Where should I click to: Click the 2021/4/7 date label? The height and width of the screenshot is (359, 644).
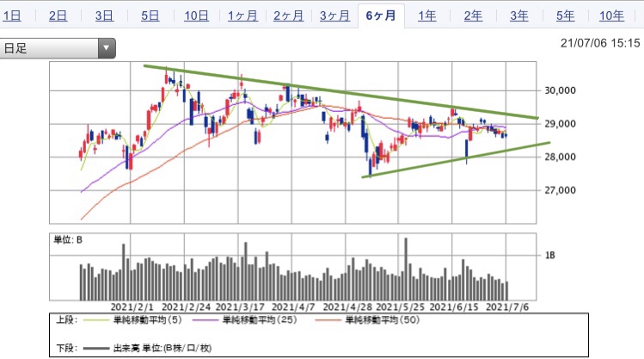point(293,307)
